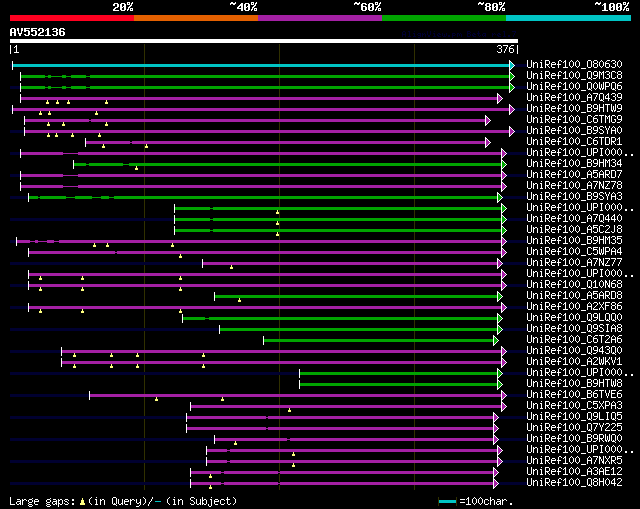Open hit UniRef100_Q9M3C8
The height and width of the screenshot is (509, 640).
coord(574,76)
